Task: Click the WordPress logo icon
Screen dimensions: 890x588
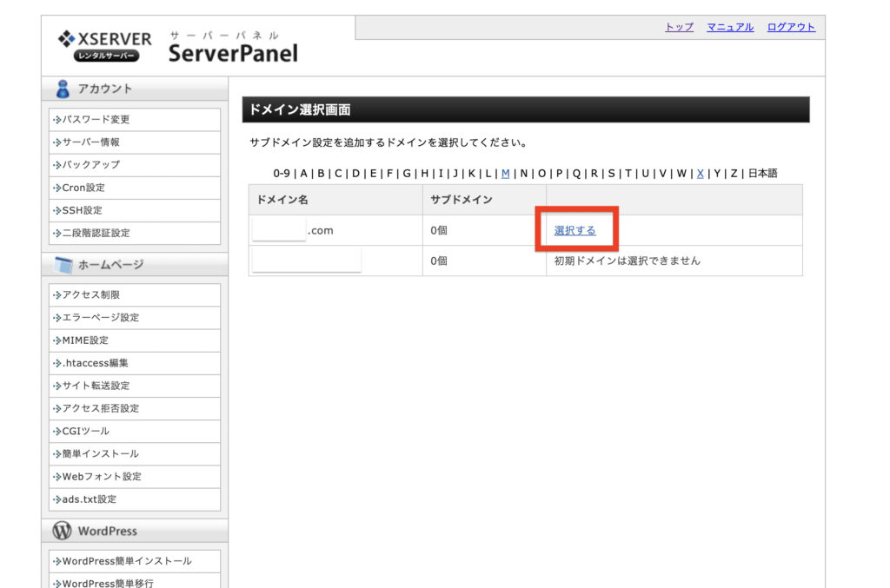Action: point(62,531)
